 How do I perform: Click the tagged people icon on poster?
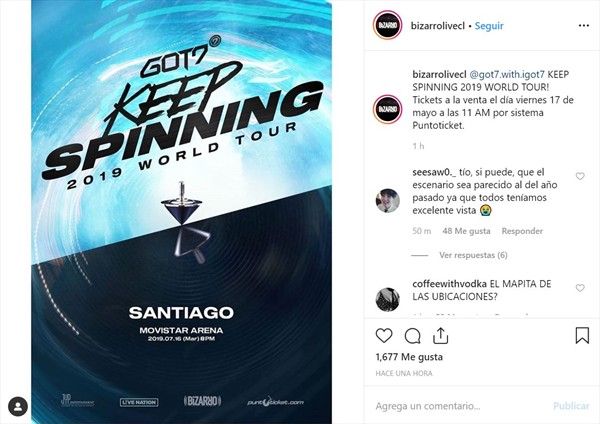point(18,406)
